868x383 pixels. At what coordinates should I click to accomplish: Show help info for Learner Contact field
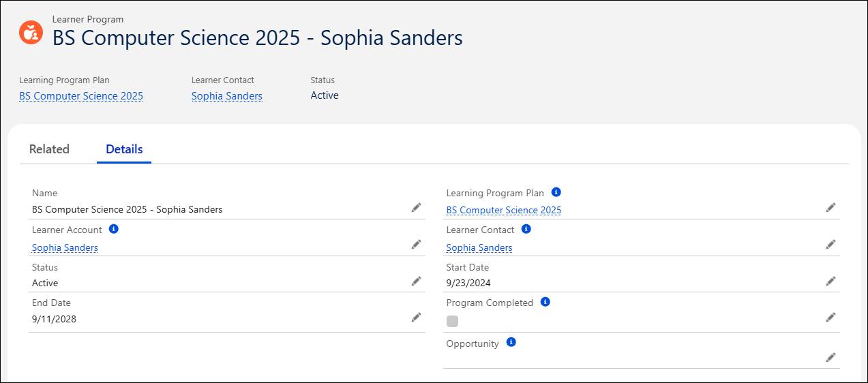coord(526,229)
